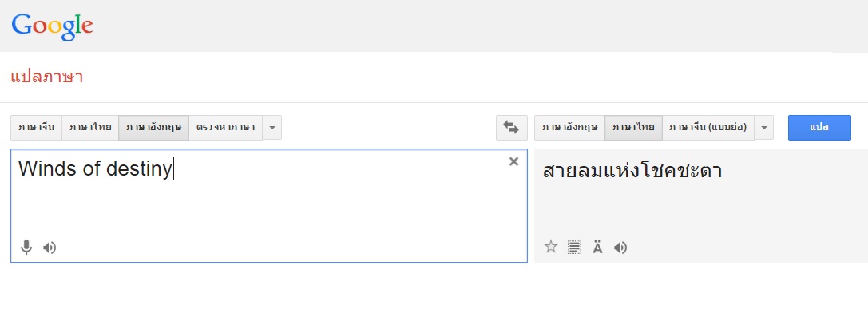
Task: Choose ตรวจหาภาษา detect language option
Action: (226, 128)
